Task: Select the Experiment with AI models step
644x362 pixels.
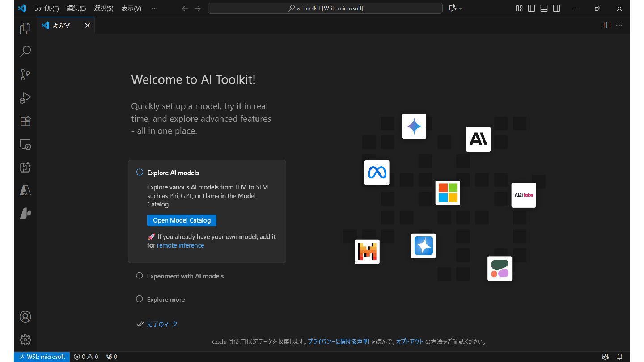Action: click(x=185, y=276)
